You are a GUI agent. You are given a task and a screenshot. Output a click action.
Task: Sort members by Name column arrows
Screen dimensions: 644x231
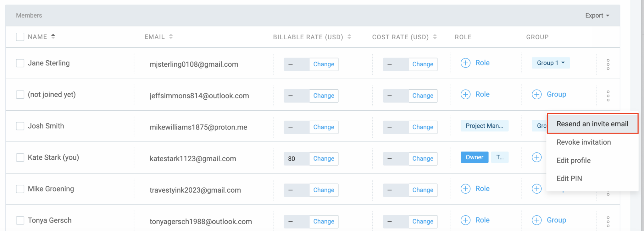click(x=53, y=36)
